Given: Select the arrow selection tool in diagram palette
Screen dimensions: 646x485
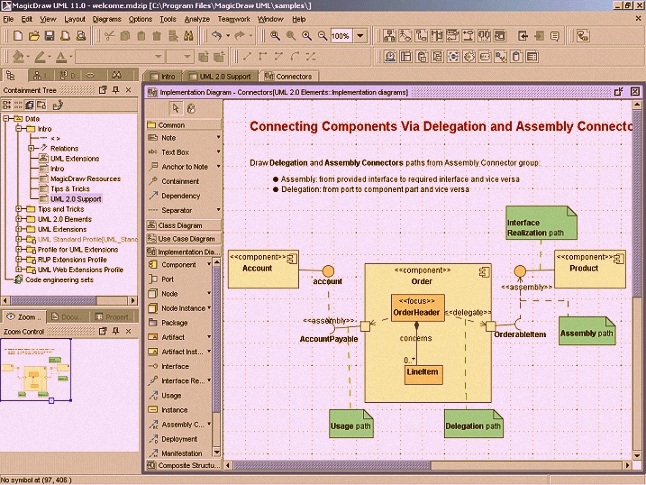Looking at the screenshot, I should 176,108.
